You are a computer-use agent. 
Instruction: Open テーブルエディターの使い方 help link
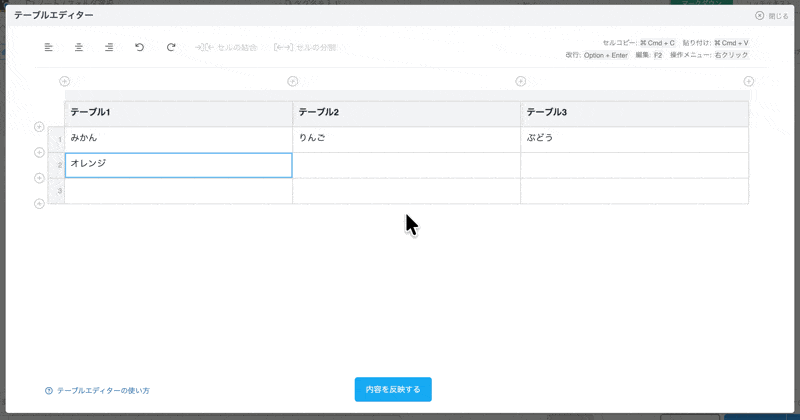(x=98, y=390)
